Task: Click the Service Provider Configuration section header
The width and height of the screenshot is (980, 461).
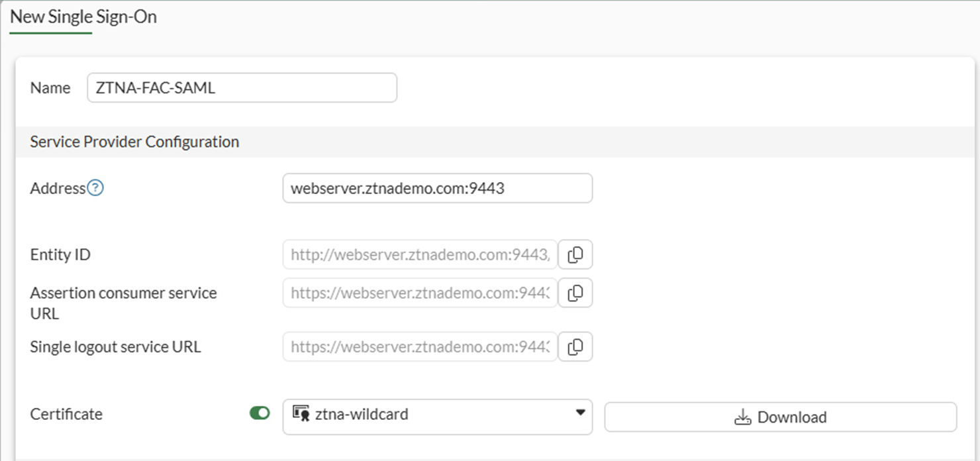Action: 134,142
